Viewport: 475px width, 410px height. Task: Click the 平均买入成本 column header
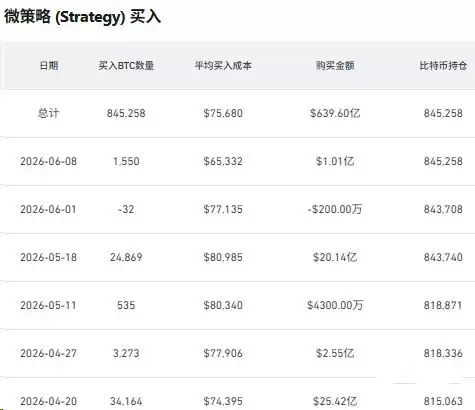click(x=223, y=65)
